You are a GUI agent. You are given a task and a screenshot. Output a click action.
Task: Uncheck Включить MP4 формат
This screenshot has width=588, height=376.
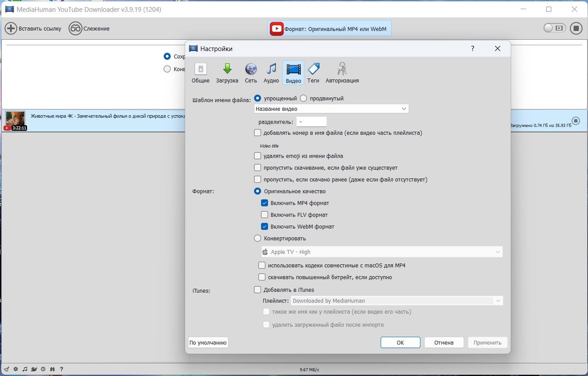click(265, 203)
